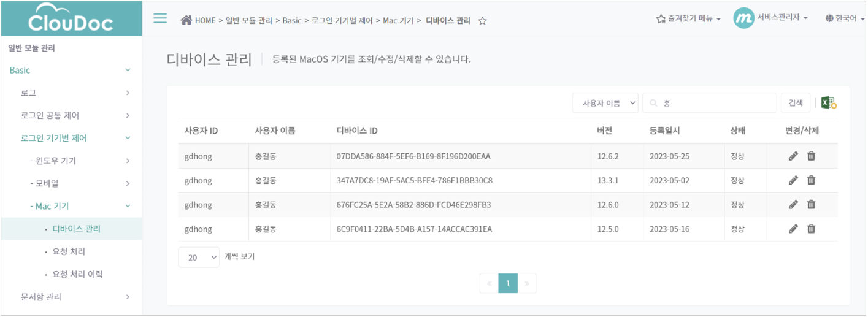The width and height of the screenshot is (868, 317).
Task: Export table with Excel icon
Action: coord(829,103)
